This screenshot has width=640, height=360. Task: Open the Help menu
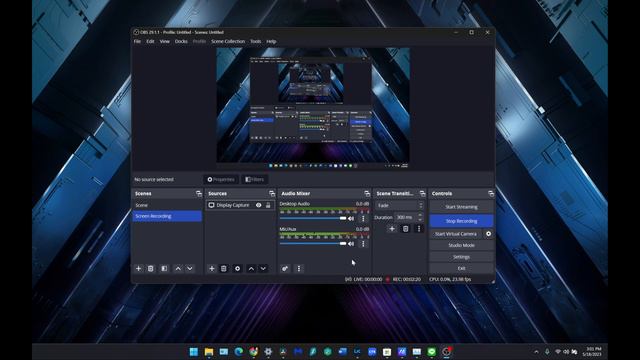pyautogui.click(x=271, y=41)
